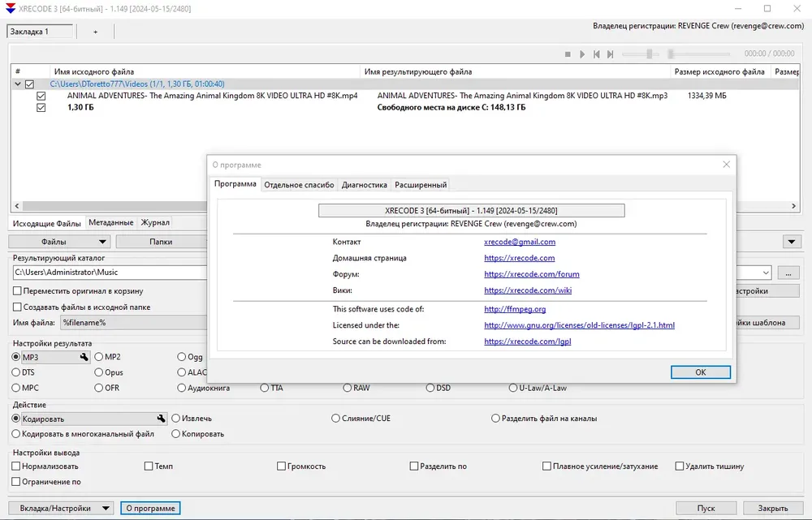Skip to the previous track icon

(597, 54)
